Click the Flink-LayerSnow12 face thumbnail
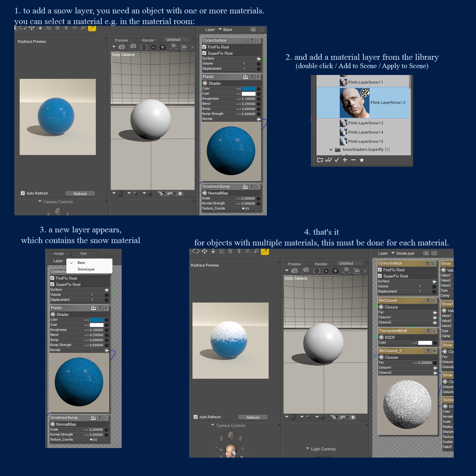 (x=355, y=103)
